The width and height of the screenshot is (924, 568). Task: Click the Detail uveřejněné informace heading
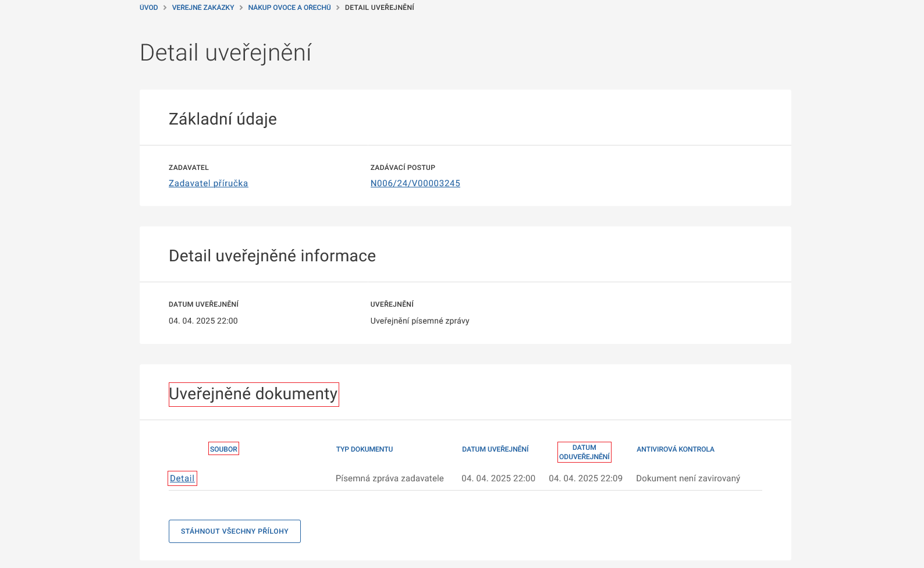(272, 256)
